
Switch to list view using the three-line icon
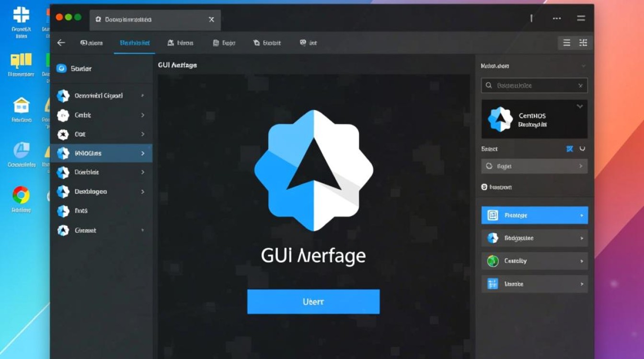tap(566, 43)
